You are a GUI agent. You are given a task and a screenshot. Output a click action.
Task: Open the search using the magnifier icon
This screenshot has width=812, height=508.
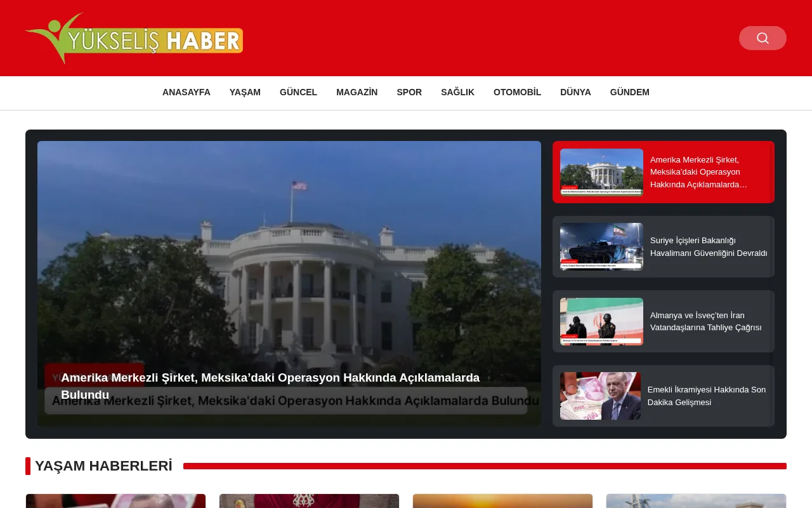[763, 38]
